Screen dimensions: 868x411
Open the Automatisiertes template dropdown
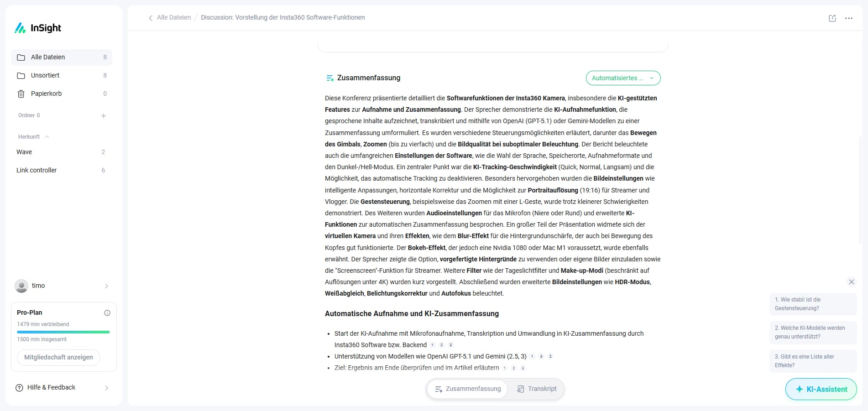click(623, 78)
